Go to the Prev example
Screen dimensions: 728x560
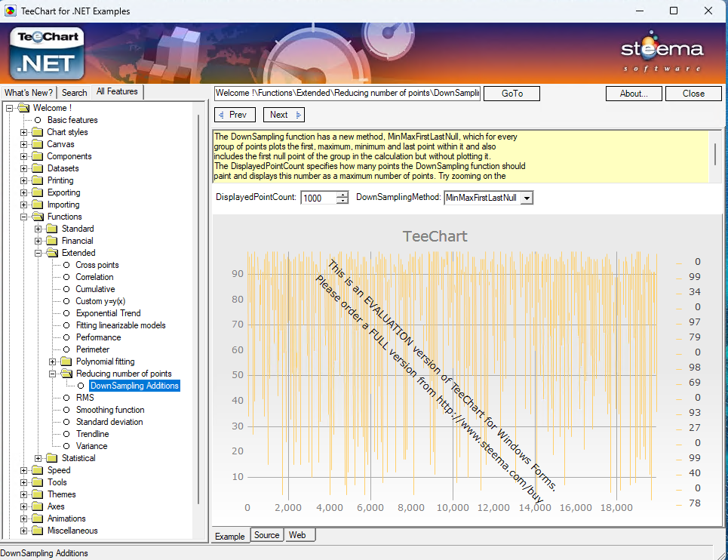pos(235,115)
